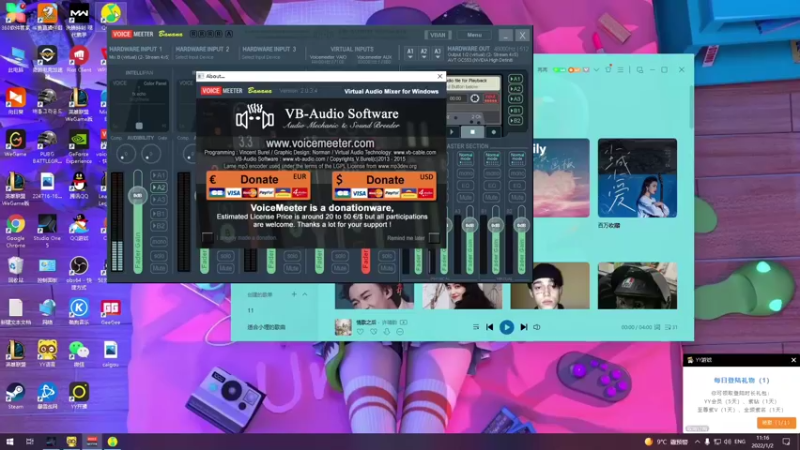
Task: Solo the Hardware Input 1 strip
Action: [159, 256]
